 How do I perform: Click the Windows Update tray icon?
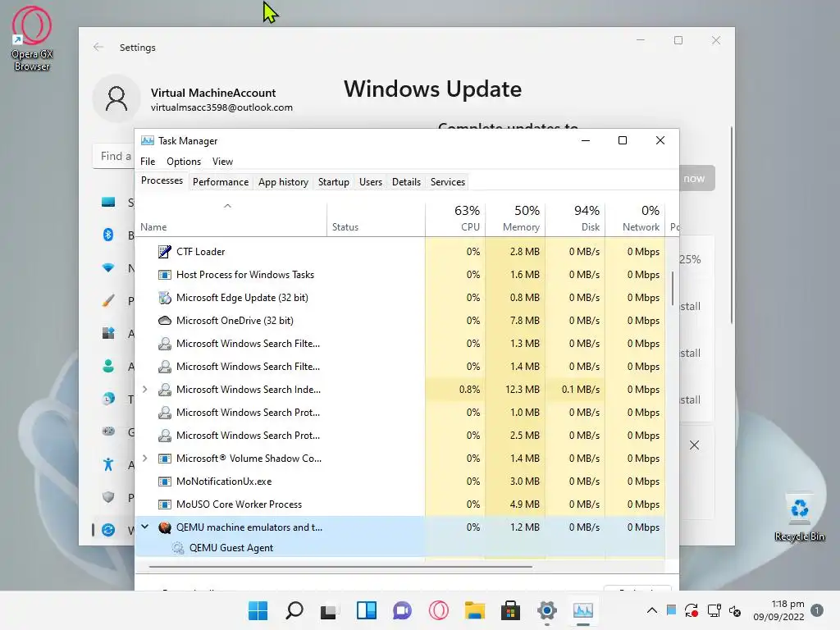pyautogui.click(x=691, y=610)
